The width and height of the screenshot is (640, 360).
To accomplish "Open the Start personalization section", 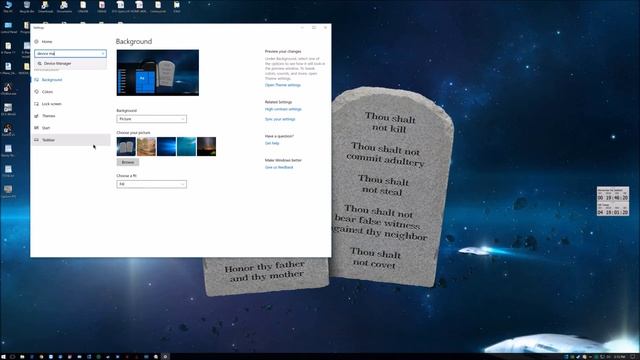I will [71, 128].
